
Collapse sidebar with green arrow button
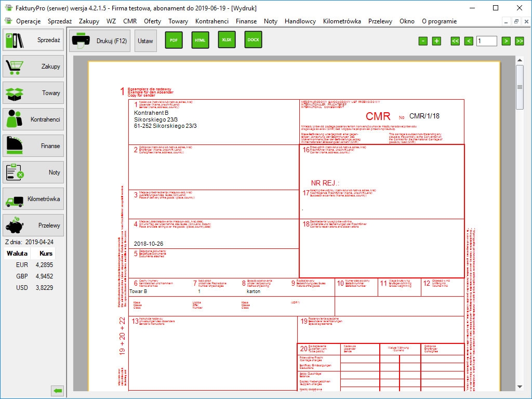57,390
